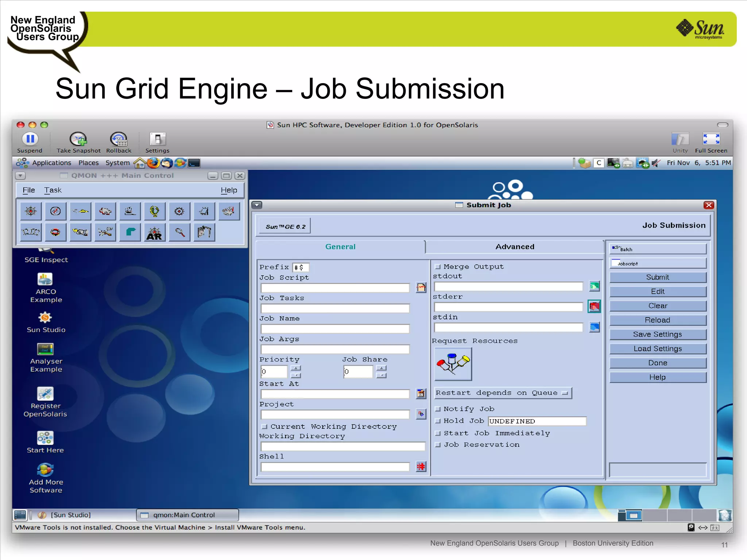Open QMON Main Control window menu arrow

[20, 176]
